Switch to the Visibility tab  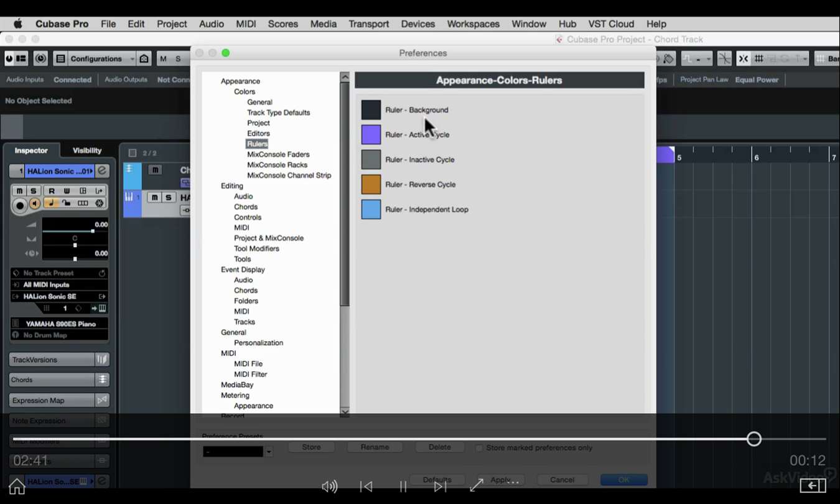87,151
